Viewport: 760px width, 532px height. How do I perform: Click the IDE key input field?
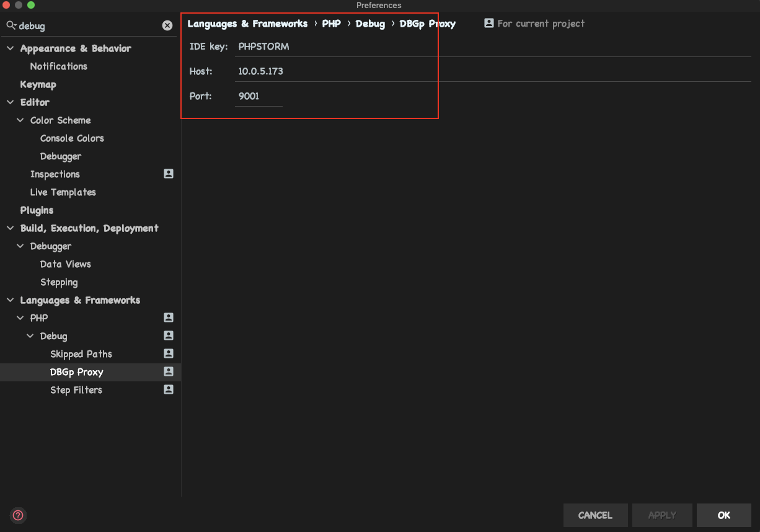[x=493, y=47]
